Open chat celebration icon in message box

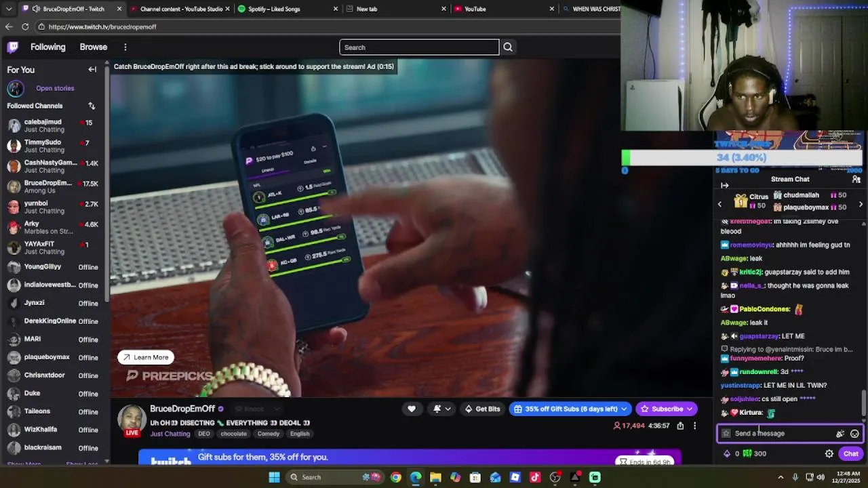[x=840, y=434]
